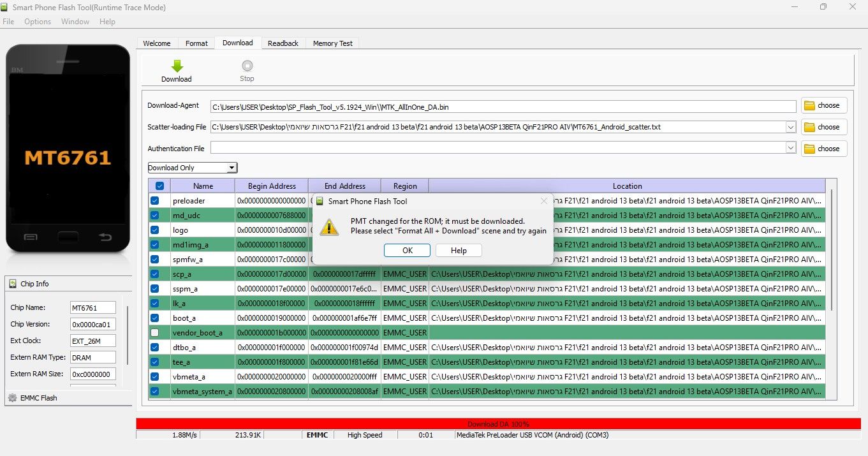The height and width of the screenshot is (456, 868).
Task: Click the warning triangle icon in dialog
Action: [x=329, y=226]
